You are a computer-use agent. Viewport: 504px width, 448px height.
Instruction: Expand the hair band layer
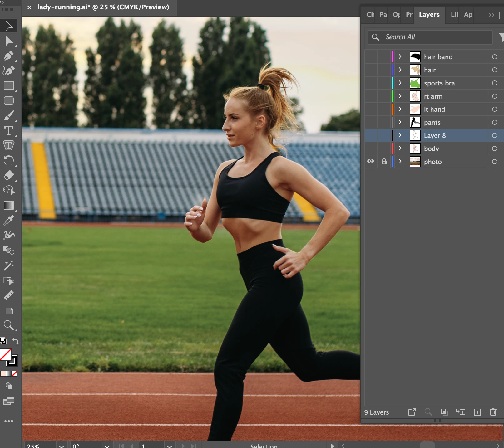tap(400, 56)
